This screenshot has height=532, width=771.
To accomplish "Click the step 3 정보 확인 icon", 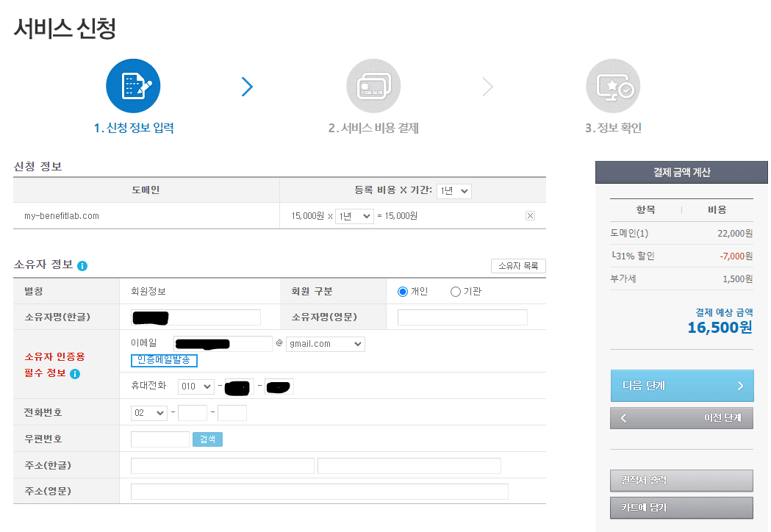I will coord(613,85).
